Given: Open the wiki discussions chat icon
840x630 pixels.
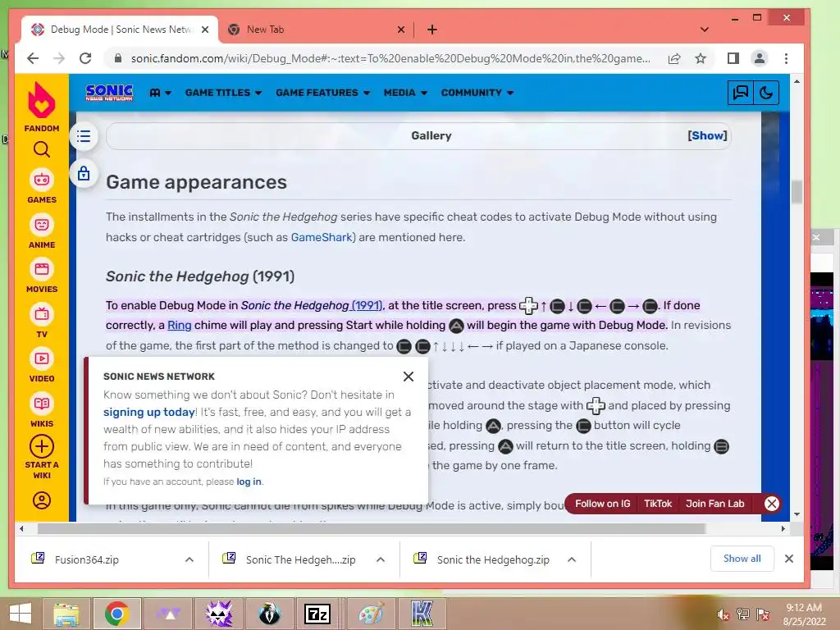Looking at the screenshot, I should [x=741, y=93].
